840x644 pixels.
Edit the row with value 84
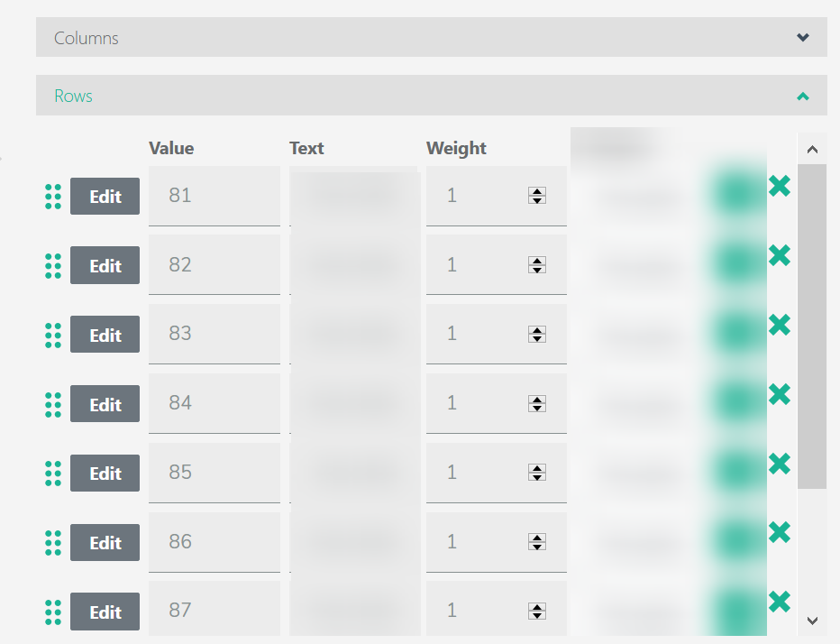105,404
